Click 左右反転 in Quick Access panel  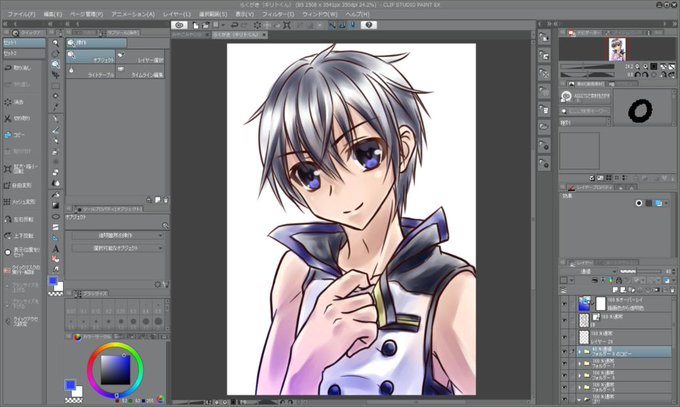tap(18, 219)
